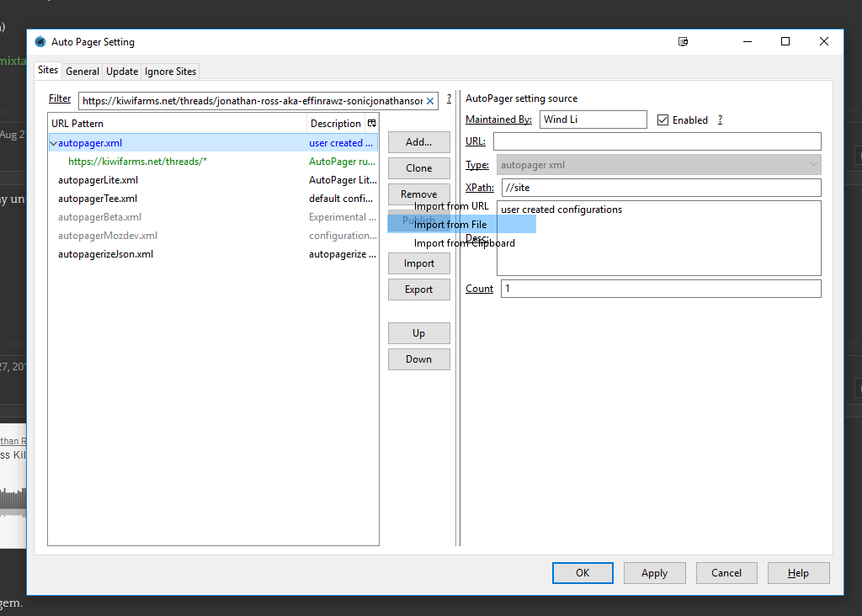Collapse the autopager.xml tree node

53,143
